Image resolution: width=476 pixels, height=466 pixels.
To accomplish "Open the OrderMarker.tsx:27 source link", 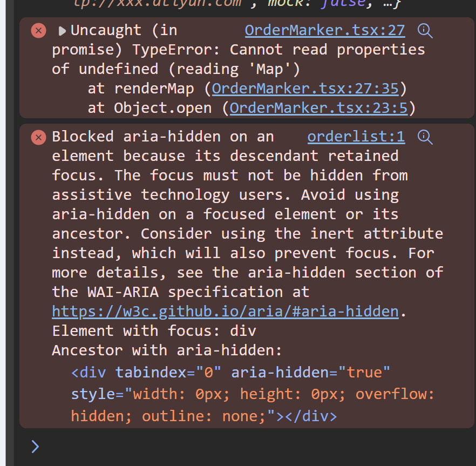I will [x=325, y=30].
